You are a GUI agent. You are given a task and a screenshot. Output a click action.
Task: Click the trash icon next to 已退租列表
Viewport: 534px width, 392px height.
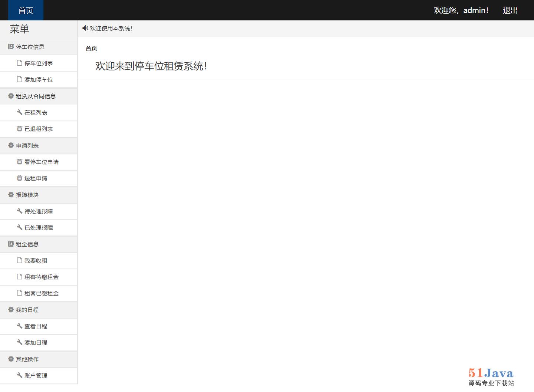point(19,129)
